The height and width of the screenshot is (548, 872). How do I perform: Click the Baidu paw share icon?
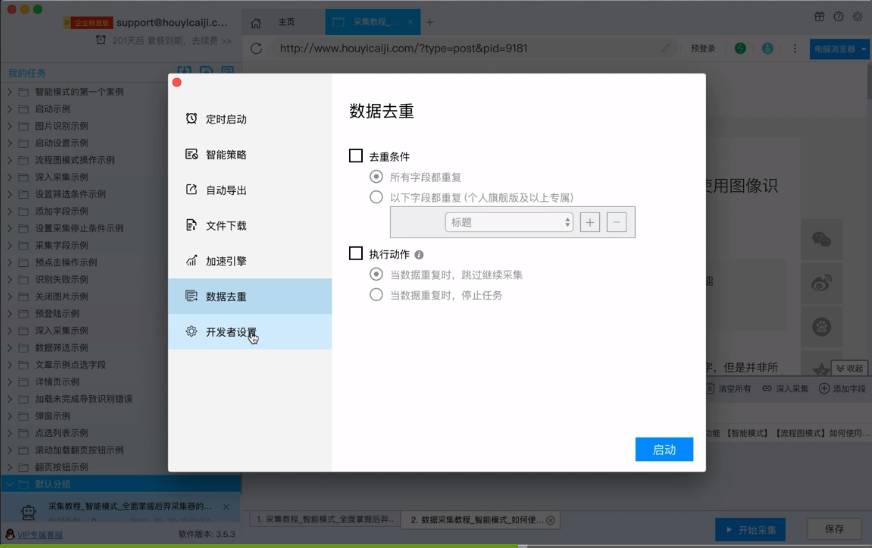pyautogui.click(x=821, y=326)
